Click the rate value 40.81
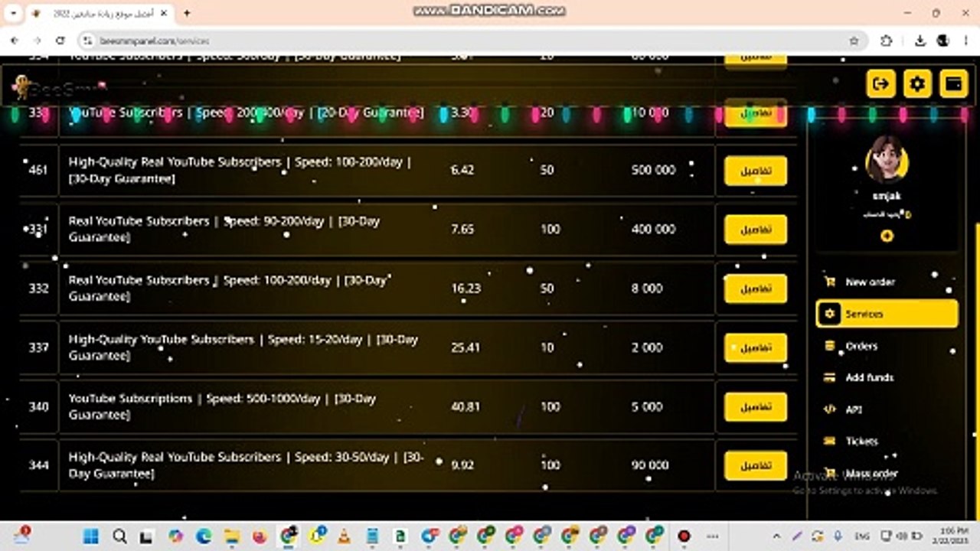 tap(465, 406)
